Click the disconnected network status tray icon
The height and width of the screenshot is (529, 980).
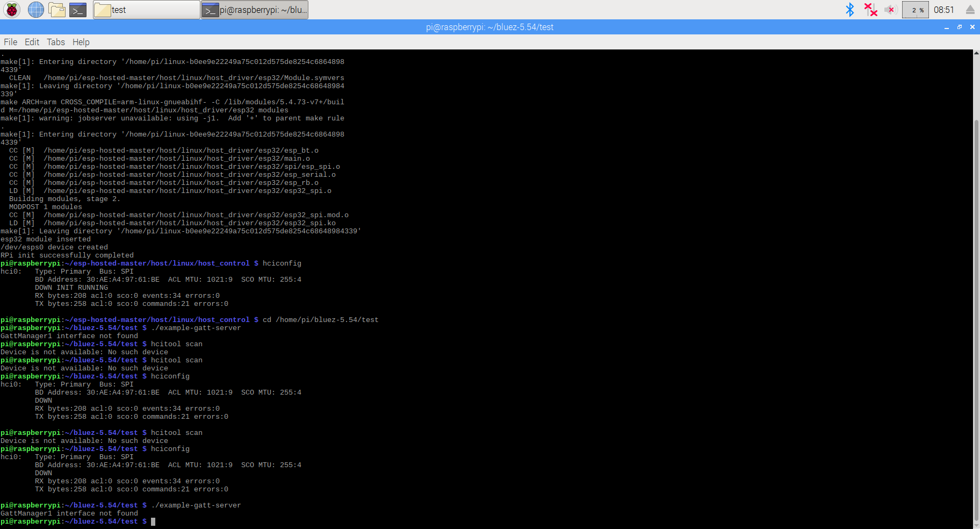tap(871, 9)
